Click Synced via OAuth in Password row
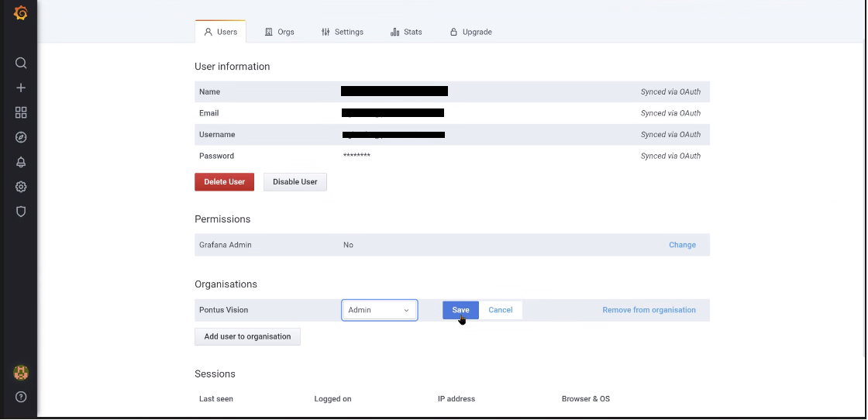 [x=670, y=156]
